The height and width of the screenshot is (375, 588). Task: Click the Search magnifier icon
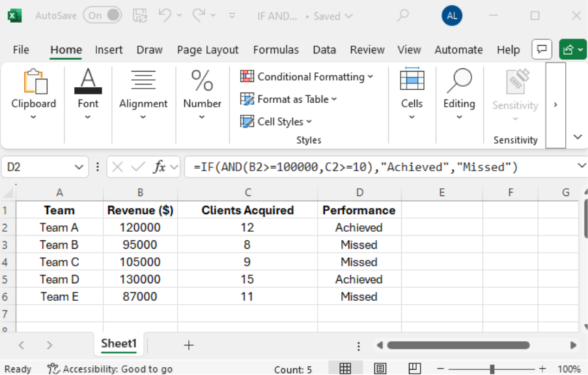pos(403,16)
